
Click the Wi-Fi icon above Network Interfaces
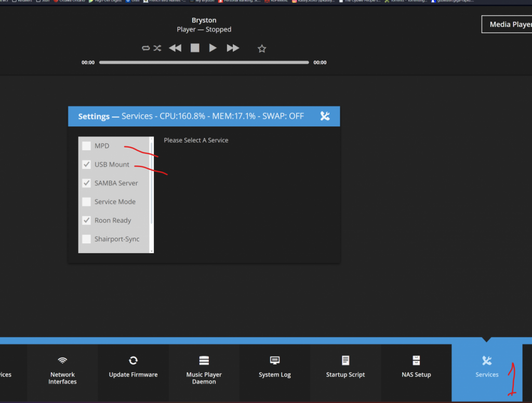tap(62, 360)
